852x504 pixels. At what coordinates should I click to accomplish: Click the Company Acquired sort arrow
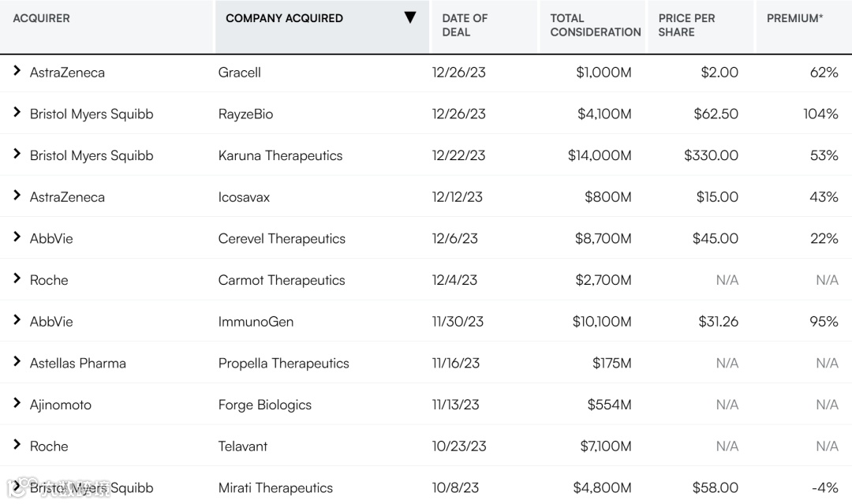409,18
